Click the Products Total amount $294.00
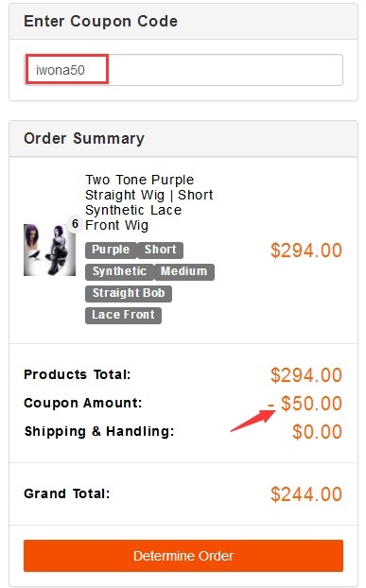Screen dimensions: 366x588 [x=306, y=375]
